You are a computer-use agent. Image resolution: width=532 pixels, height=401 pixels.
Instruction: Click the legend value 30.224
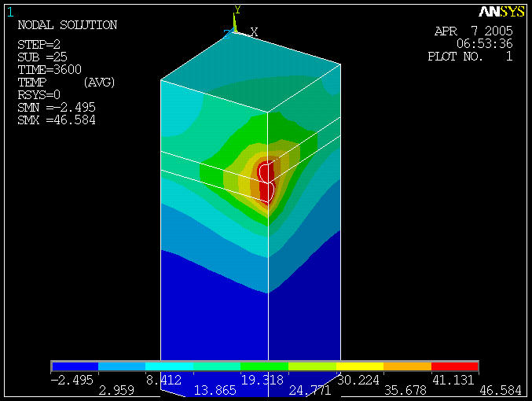click(x=358, y=380)
